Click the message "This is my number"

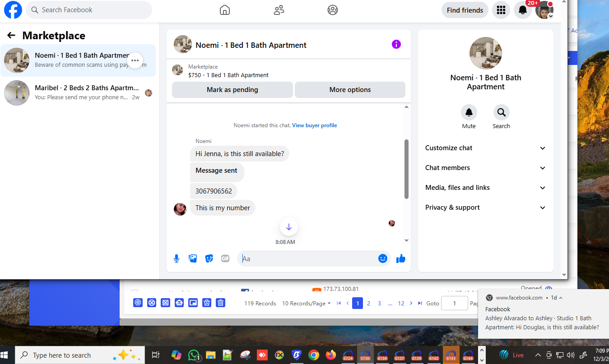pyautogui.click(x=223, y=208)
